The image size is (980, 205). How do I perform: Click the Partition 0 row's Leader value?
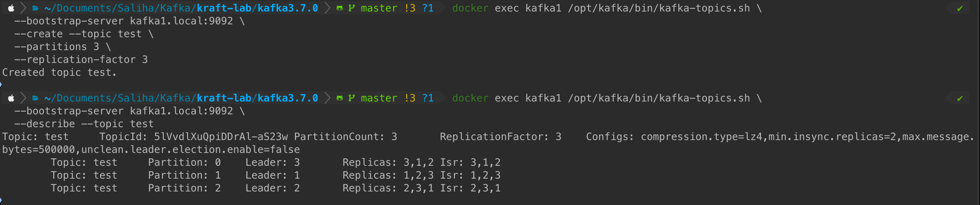tap(297, 162)
